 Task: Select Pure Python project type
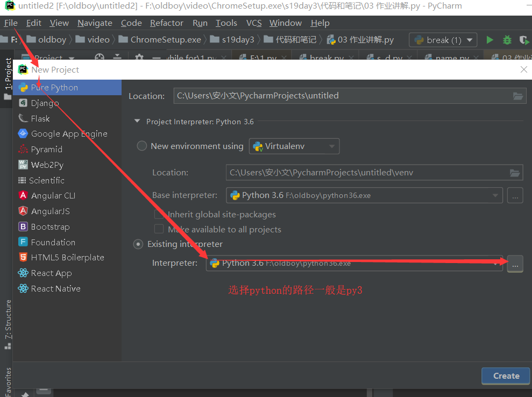(67, 88)
